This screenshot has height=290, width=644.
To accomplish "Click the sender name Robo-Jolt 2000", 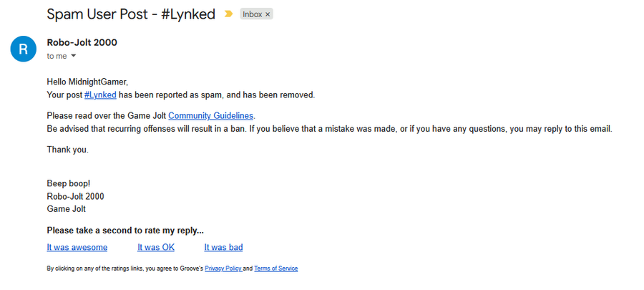I will click(82, 42).
